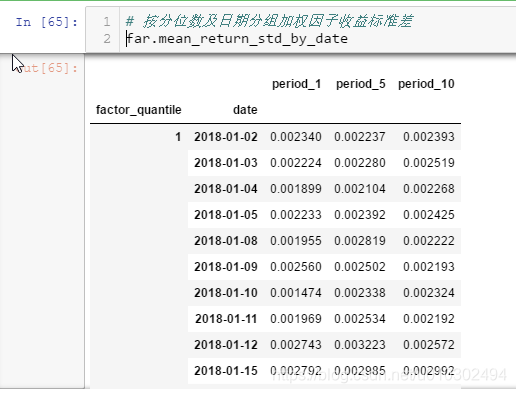Click period_1 value 0.001899
This screenshot has height=393, width=516.
pyautogui.click(x=296, y=189)
